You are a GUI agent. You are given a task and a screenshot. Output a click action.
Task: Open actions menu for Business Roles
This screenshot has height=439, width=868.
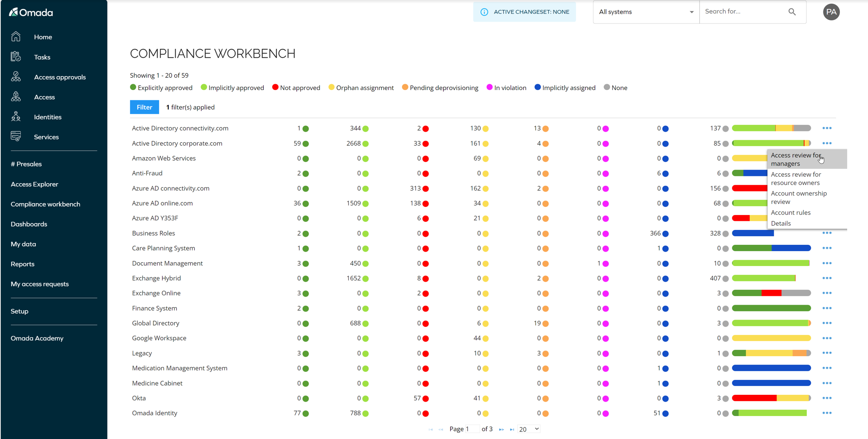[827, 233]
